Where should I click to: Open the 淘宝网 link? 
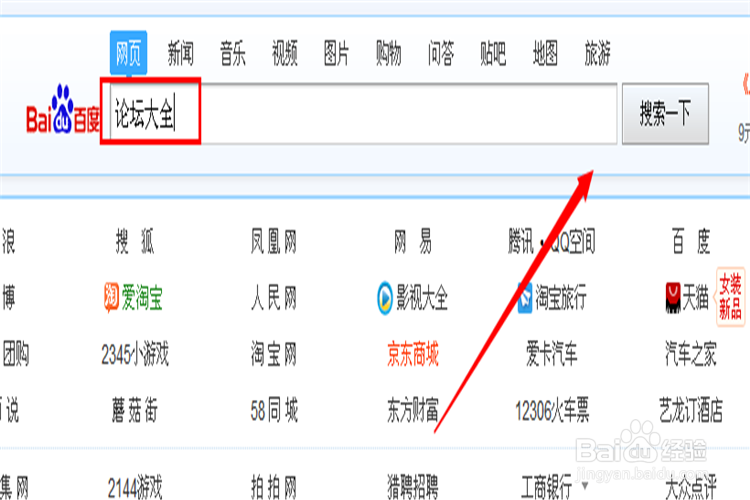coord(274,355)
